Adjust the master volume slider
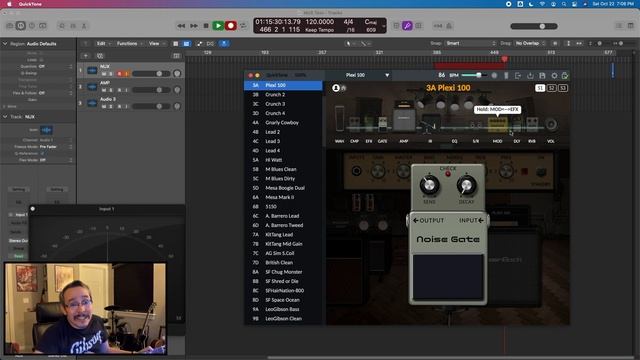Screen dimensions: 640x360 (x=534, y=26)
